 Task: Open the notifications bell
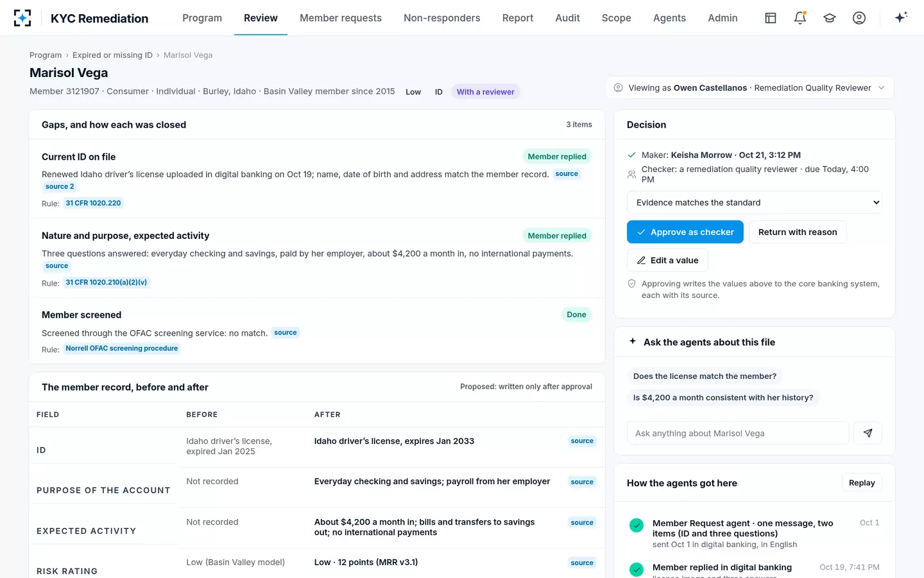coord(800,18)
